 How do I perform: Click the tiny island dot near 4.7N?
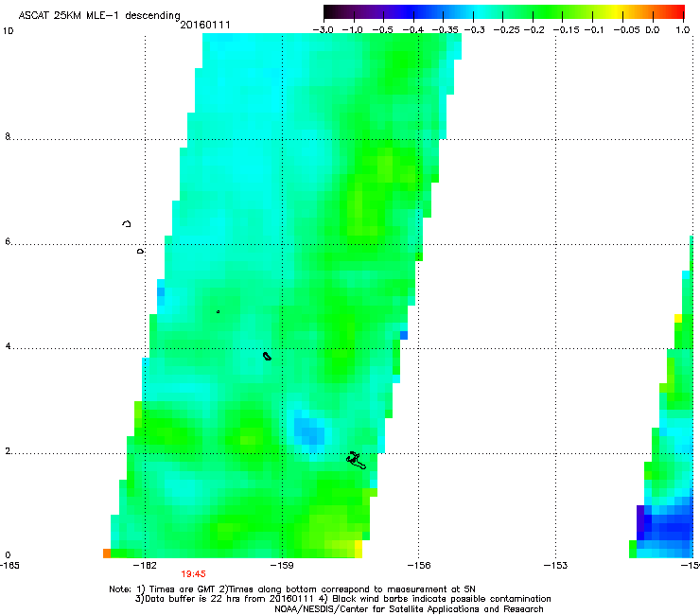pos(218,311)
